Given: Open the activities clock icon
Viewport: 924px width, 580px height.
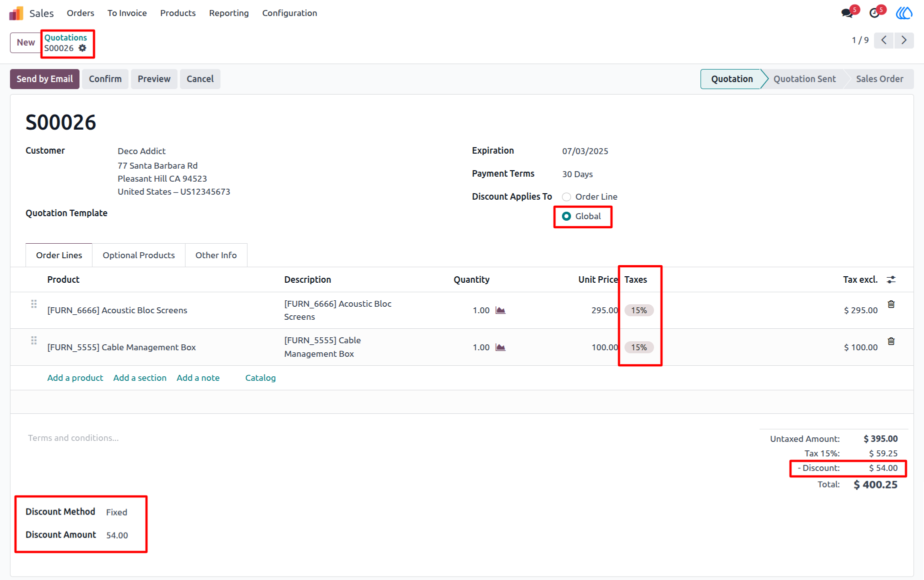Looking at the screenshot, I should pyautogui.click(x=874, y=13).
